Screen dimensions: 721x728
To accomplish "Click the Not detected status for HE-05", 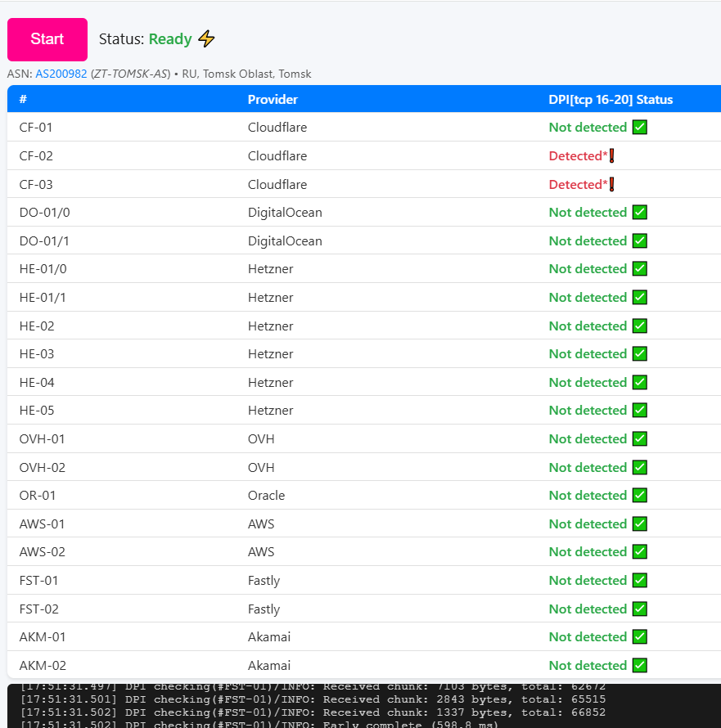I will pos(588,411).
